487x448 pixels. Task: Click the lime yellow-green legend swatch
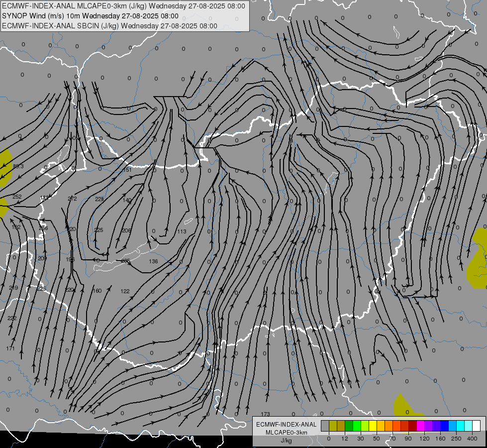click(365, 426)
